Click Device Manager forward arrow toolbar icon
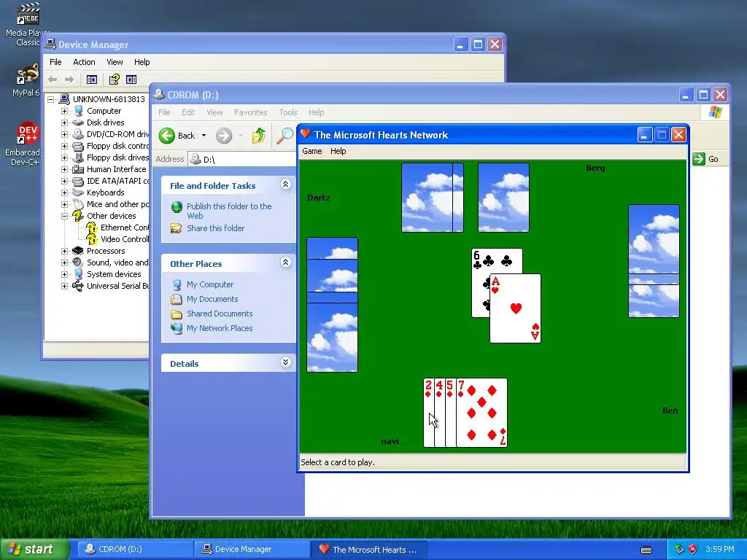Viewport: 747px width, 560px height. pyautogui.click(x=69, y=79)
